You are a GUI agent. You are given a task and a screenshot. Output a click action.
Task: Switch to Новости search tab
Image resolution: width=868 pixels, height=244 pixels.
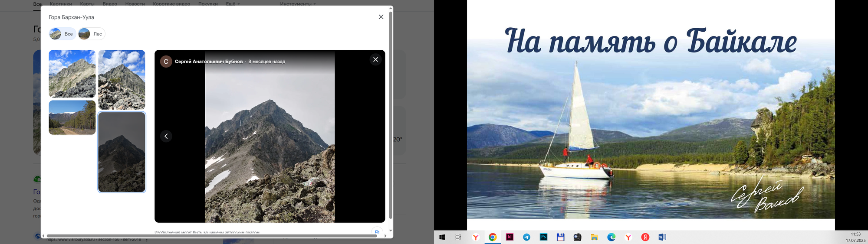[x=135, y=4]
